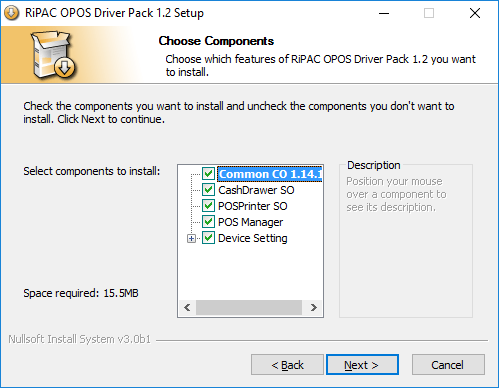Uncheck the Device Setting checkbox
Screen dimensions: 499x388
tap(208, 238)
